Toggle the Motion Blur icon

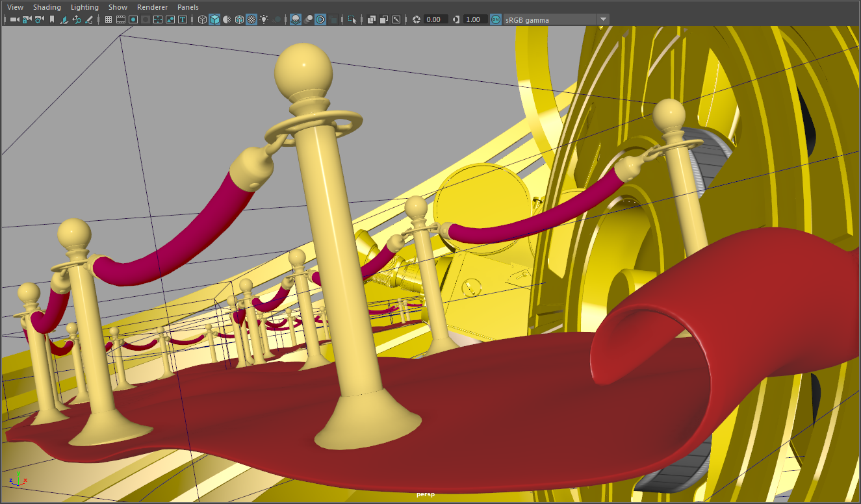click(x=309, y=19)
